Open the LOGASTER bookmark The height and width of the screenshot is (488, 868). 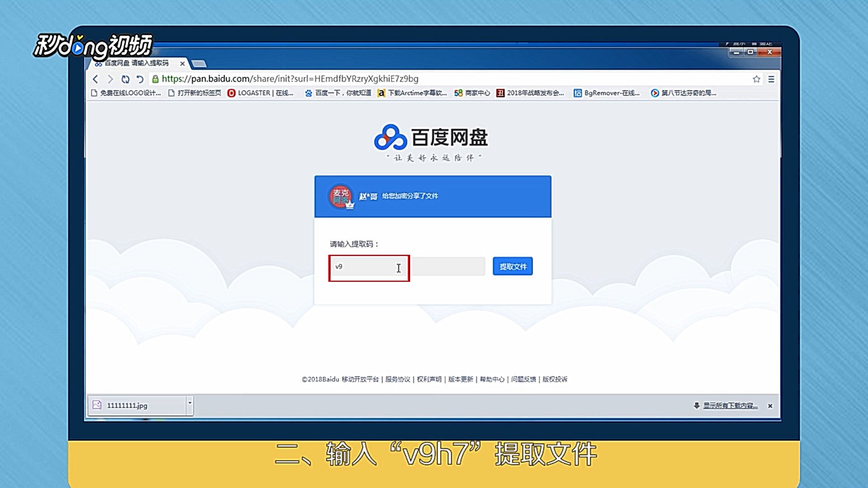pyautogui.click(x=260, y=93)
